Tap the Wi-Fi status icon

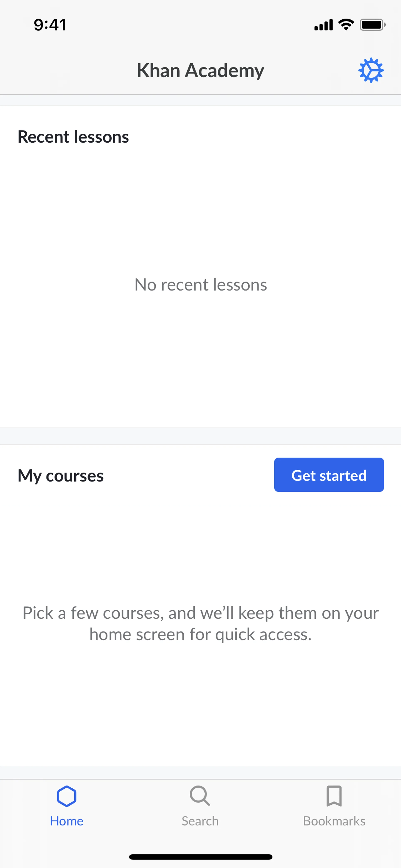346,25
